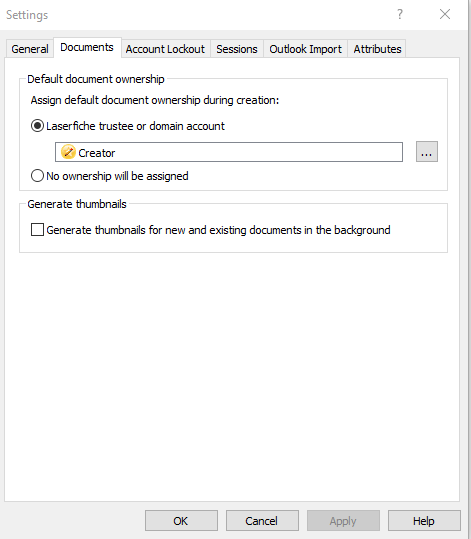Screen dimensions: 471x539
Task: Click the question mark help icon
Action: click(399, 14)
